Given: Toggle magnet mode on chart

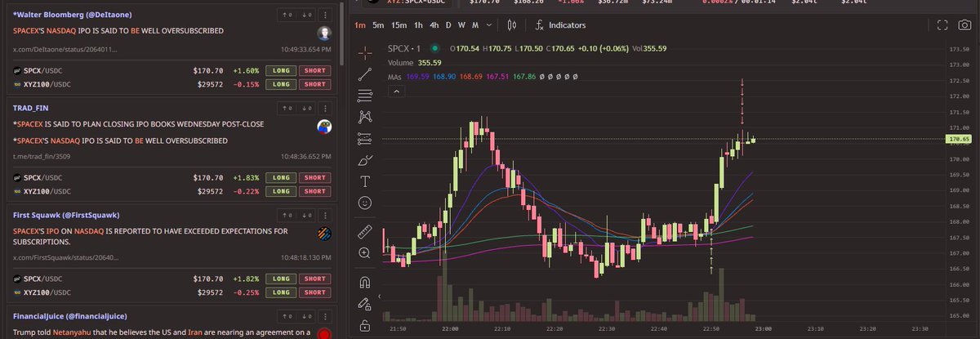Looking at the screenshot, I should point(365,283).
